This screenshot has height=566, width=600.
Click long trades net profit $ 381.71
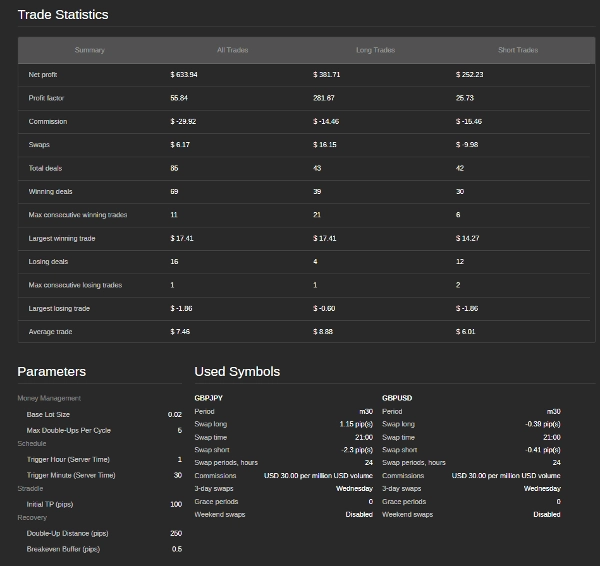pyautogui.click(x=326, y=75)
